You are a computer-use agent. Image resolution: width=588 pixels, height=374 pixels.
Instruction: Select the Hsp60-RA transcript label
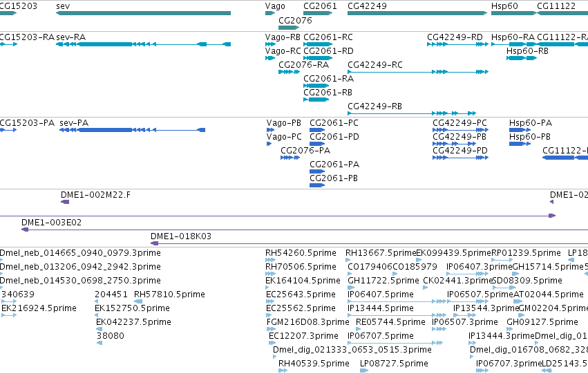coord(513,37)
